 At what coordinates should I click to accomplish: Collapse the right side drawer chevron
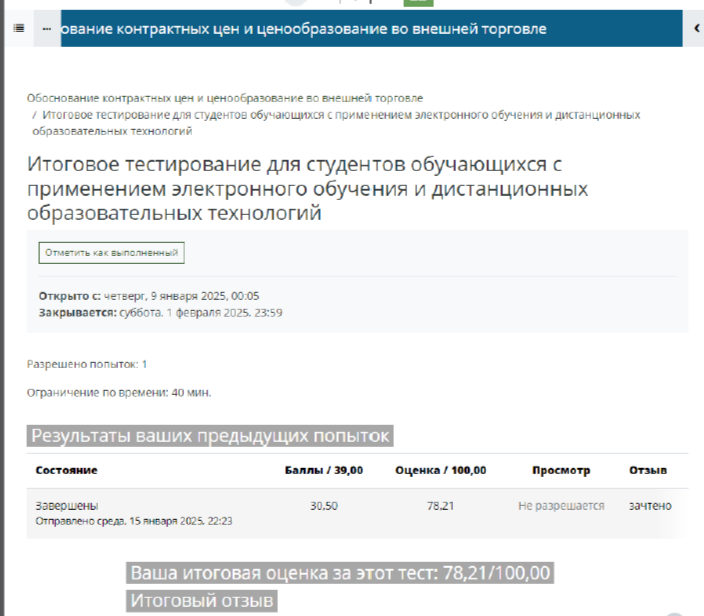(696, 29)
